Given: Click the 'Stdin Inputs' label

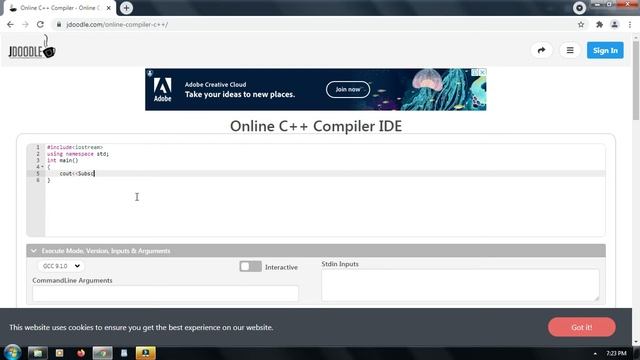Looking at the screenshot, I should (340, 264).
